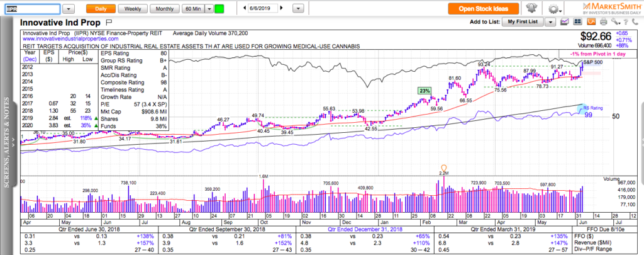644x255 pixels.
Task: Expand the Screens, Alerts & Notes sidebar
Action: coord(8,142)
